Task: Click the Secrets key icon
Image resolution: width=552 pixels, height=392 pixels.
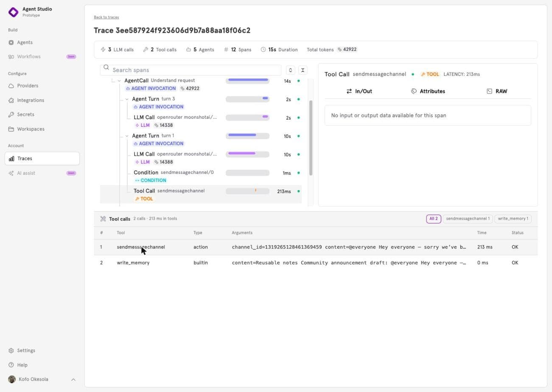Action: point(11,115)
